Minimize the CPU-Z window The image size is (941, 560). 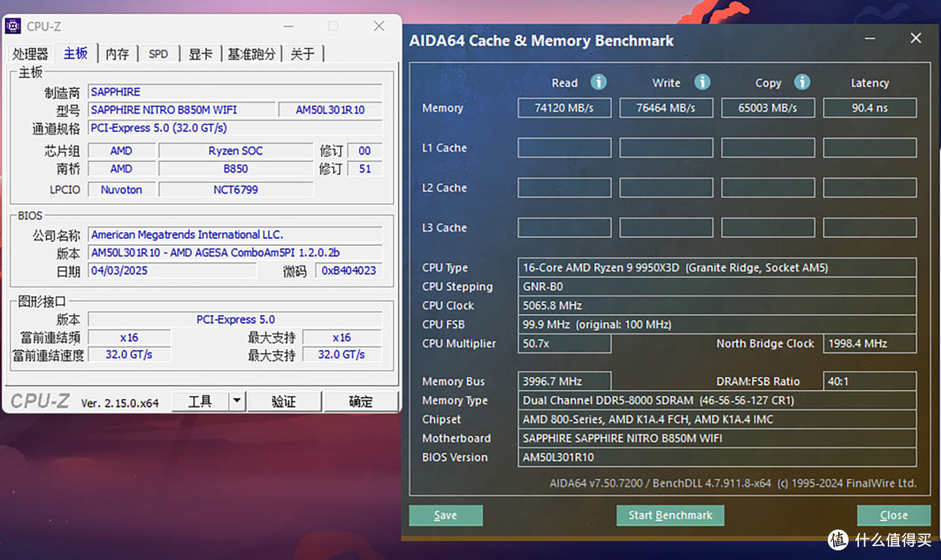(288, 26)
